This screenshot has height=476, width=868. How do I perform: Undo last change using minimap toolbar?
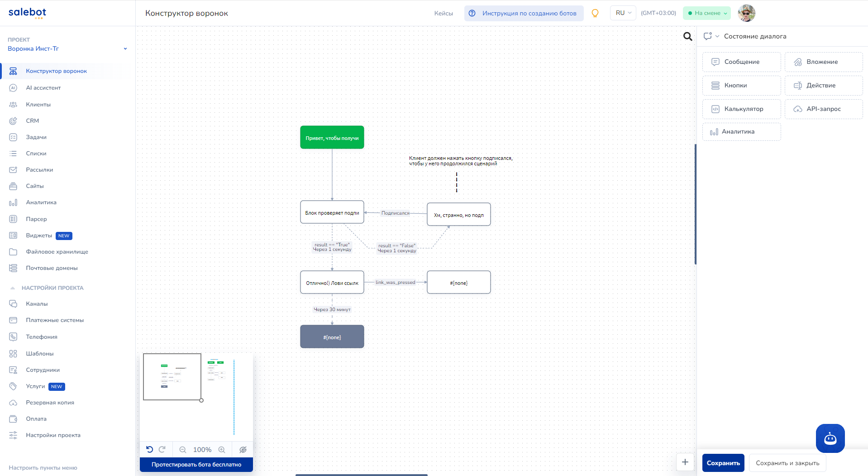(150, 449)
